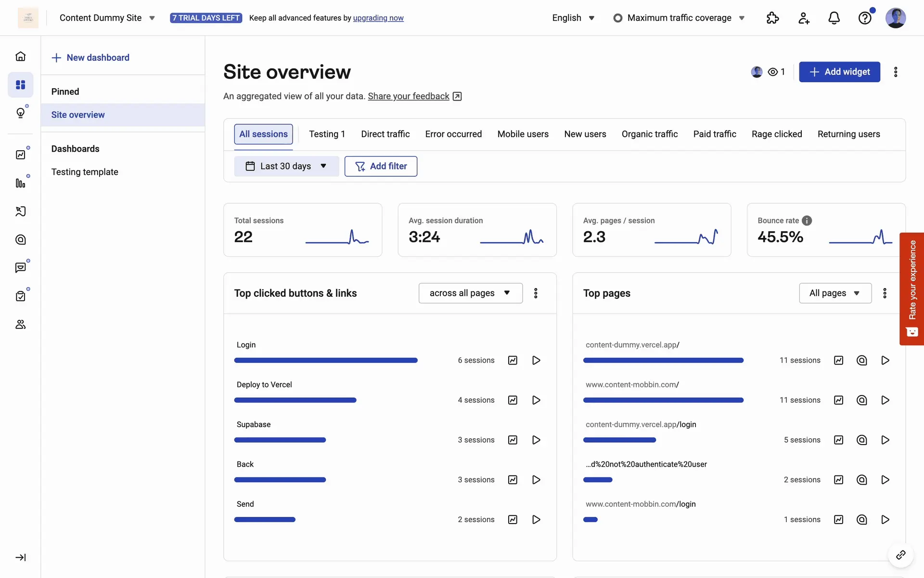Switch to the Error occurred tab
Viewport: 924px width, 578px height.
[453, 134]
